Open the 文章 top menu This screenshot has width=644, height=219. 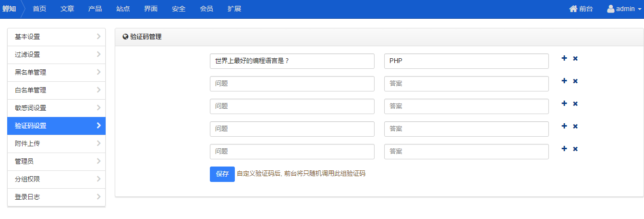(x=67, y=9)
